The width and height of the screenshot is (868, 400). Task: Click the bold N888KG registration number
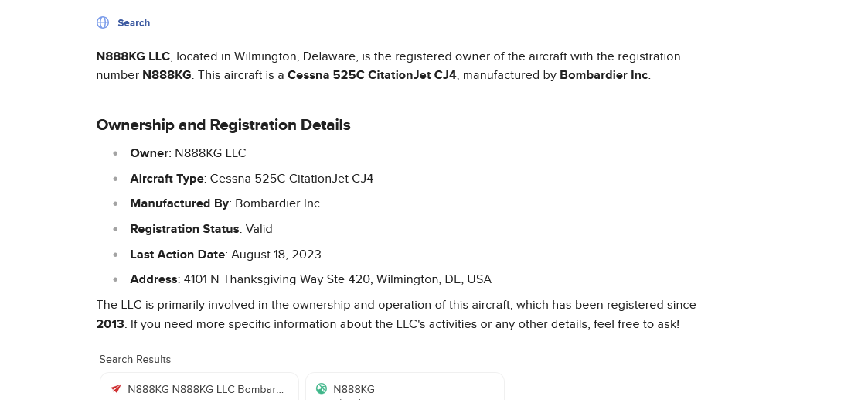point(167,75)
